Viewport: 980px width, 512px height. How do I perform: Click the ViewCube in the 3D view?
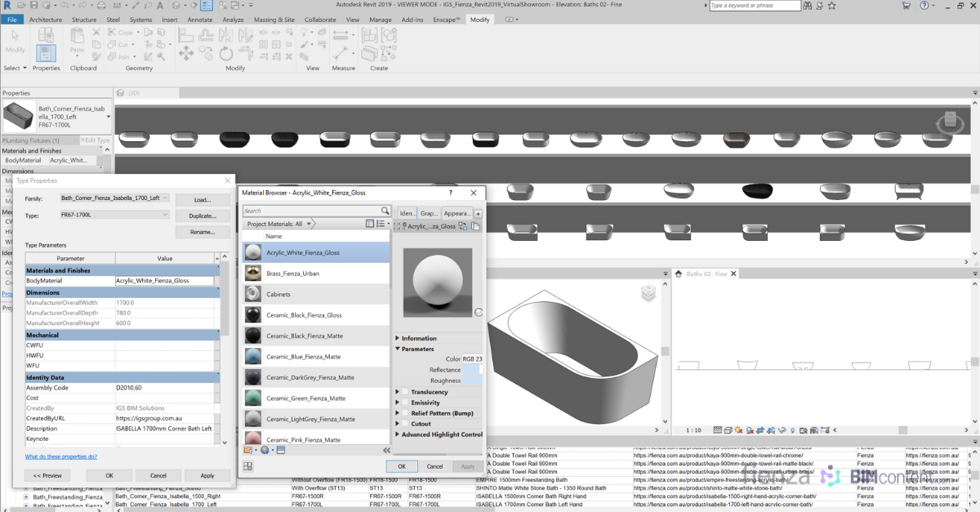pos(648,293)
